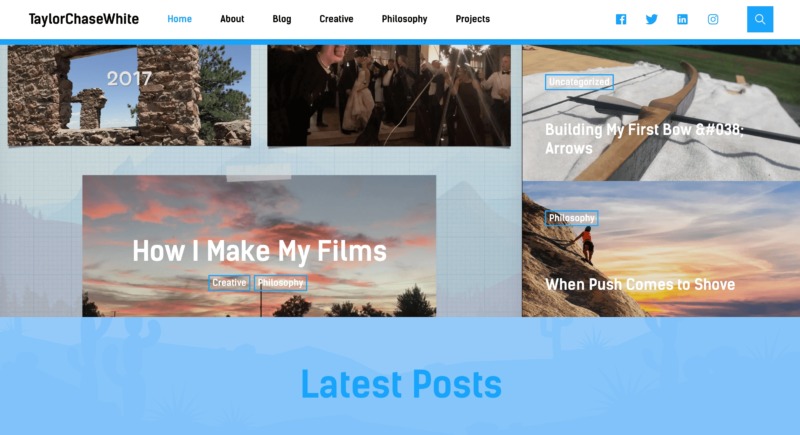Open the About page
This screenshot has width=800, height=435.
point(232,19)
